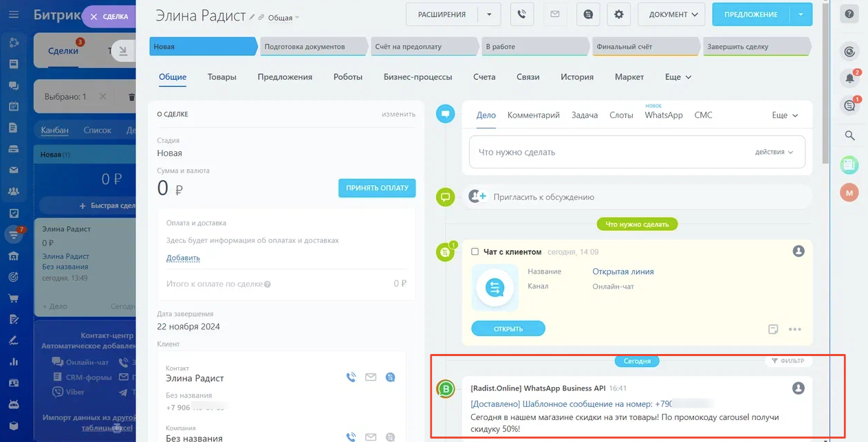
Task: Click the chat icon in header toolbar
Action: point(587,14)
